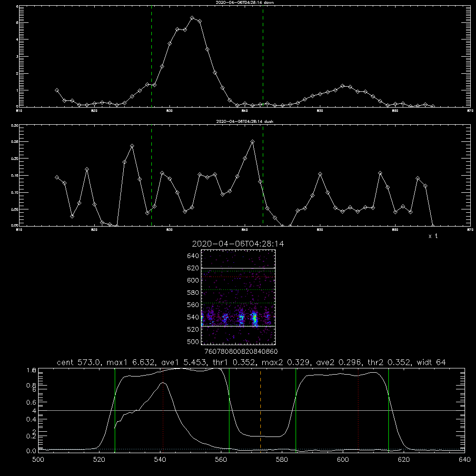Click the '0.6' label on the bottom plot y-axis
Screen dimensions: 476x476
point(31,402)
